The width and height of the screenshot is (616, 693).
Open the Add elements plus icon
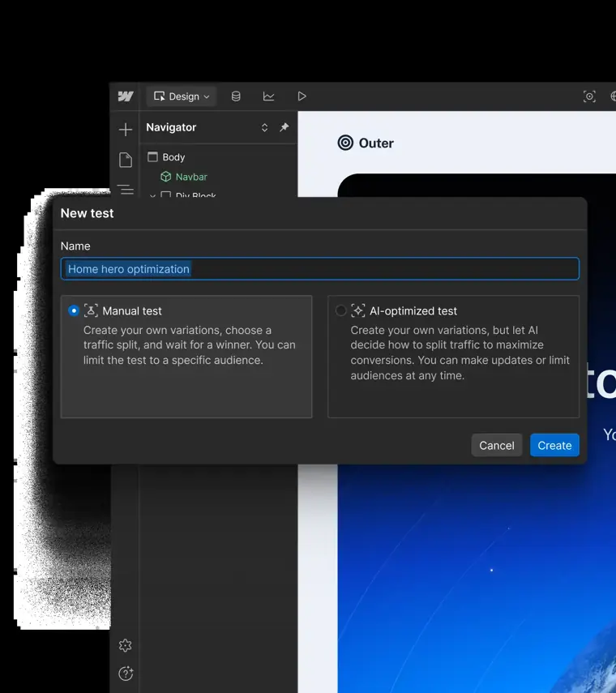point(126,130)
